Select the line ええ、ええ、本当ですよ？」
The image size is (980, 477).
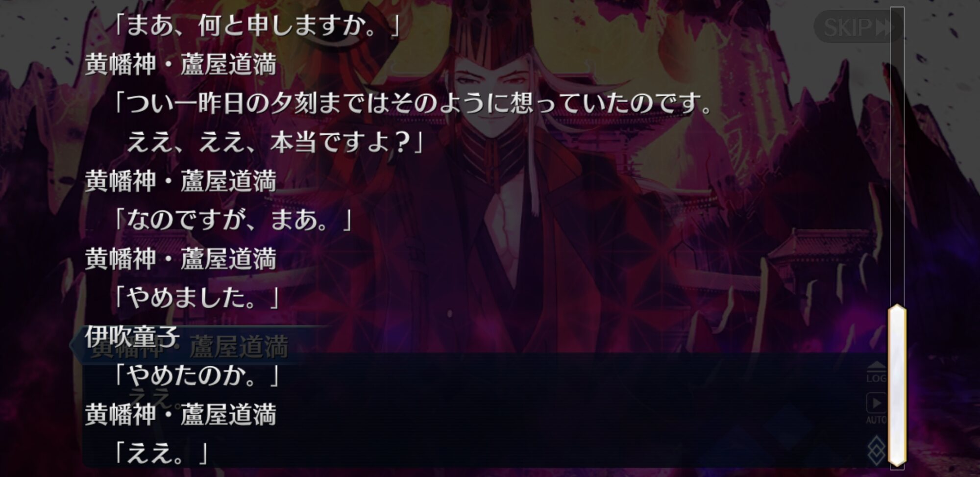[x=275, y=142]
